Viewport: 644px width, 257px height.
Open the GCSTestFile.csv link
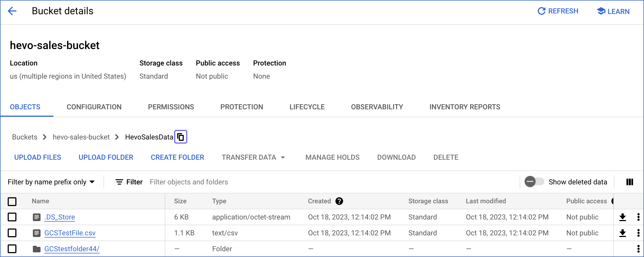pos(70,233)
